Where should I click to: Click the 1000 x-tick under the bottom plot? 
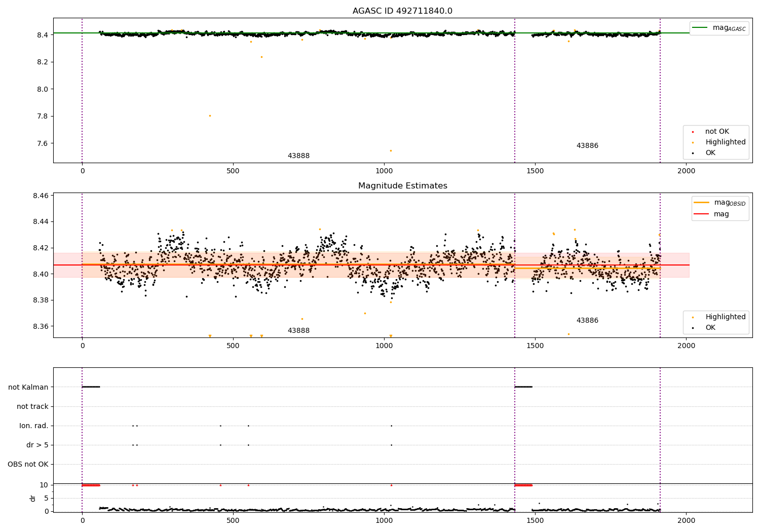(x=384, y=520)
